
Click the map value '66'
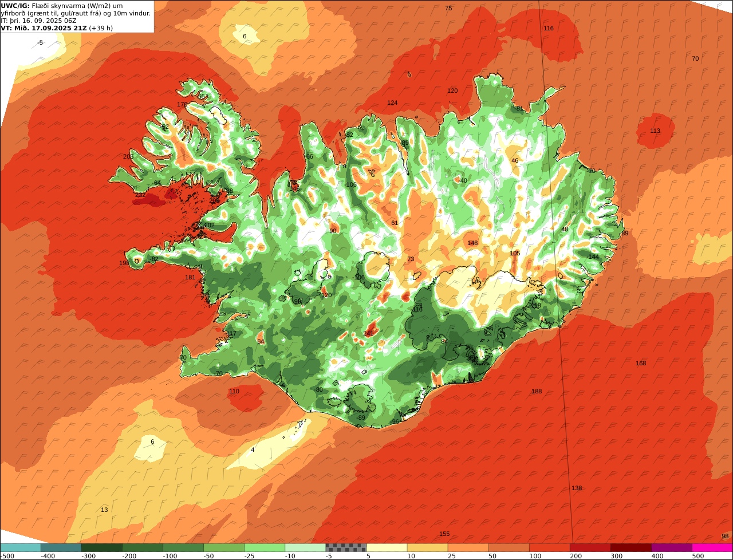(x=310, y=156)
